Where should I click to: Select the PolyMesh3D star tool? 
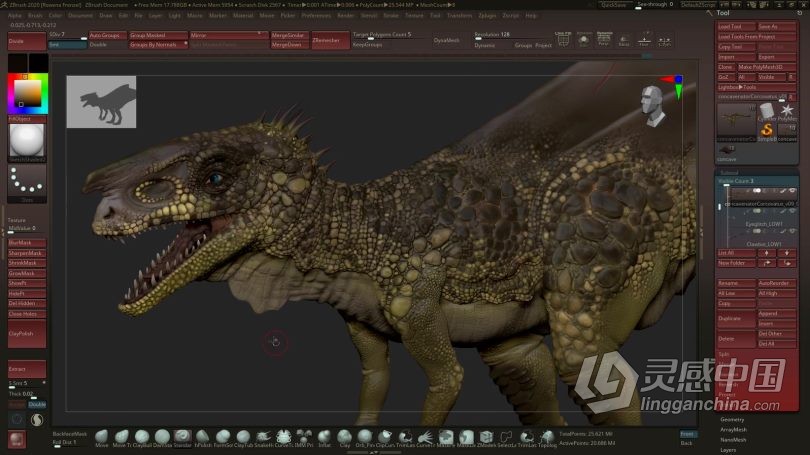tap(787, 112)
